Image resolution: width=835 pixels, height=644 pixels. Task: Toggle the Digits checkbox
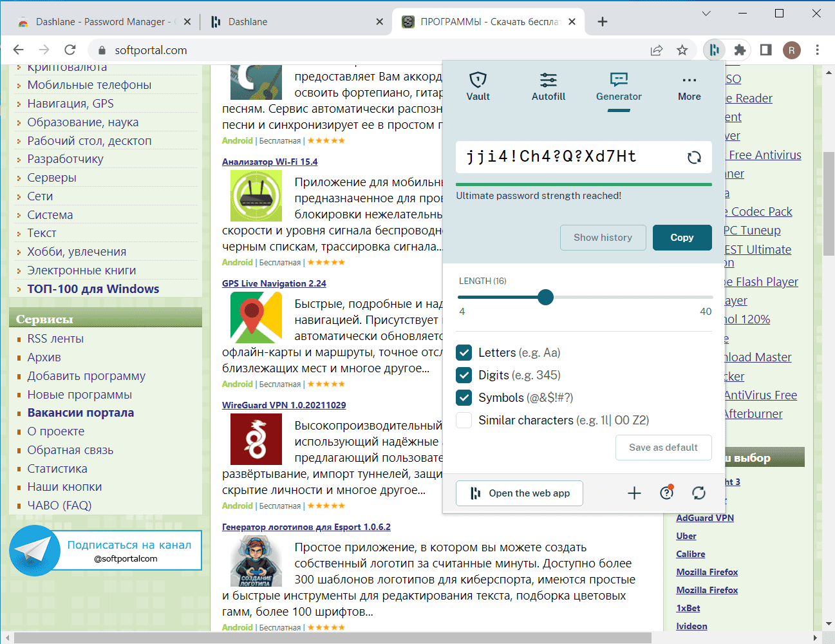[464, 375]
